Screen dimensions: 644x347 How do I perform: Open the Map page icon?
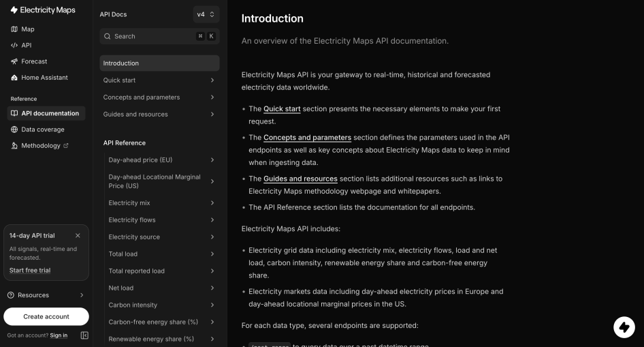coord(14,29)
